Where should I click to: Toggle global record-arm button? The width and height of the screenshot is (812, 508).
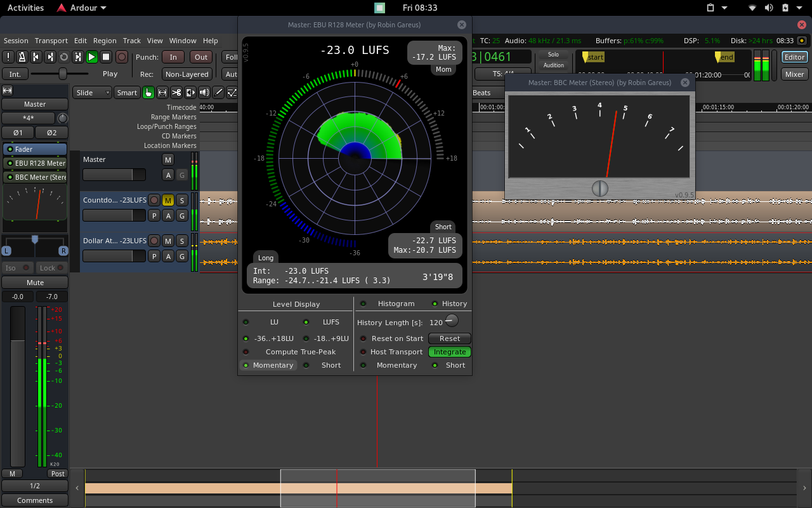click(122, 57)
